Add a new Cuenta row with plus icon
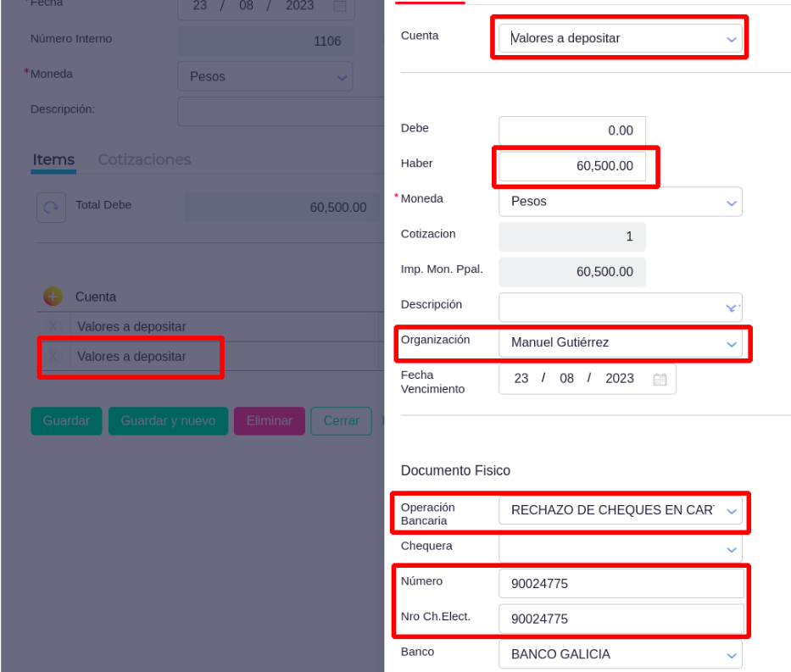Screen dimensions: 791x672 point(53,297)
